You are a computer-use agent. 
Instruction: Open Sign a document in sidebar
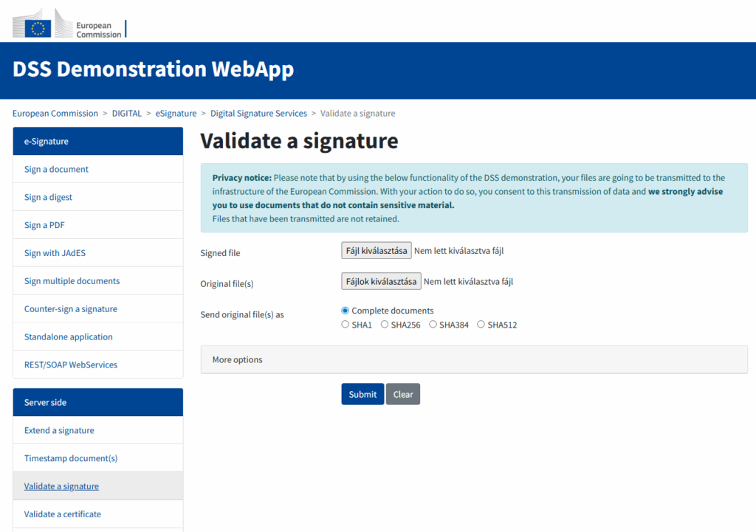[x=56, y=169]
